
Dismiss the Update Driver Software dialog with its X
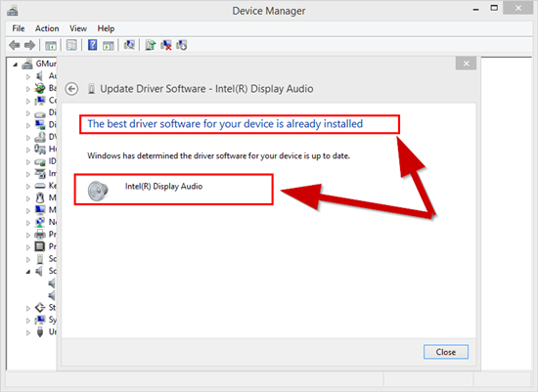tap(466, 64)
